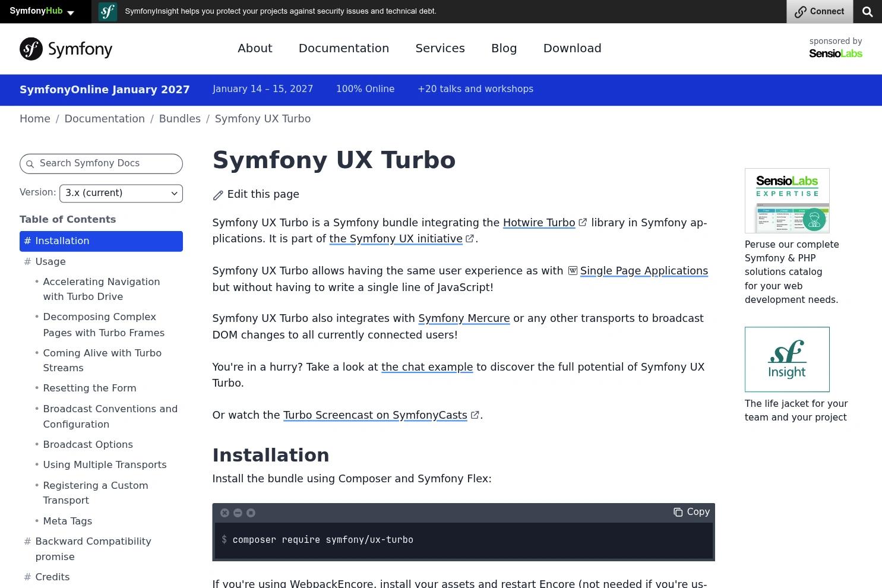Open the Symfony Mercure link
This screenshot has width=882, height=588.
(x=464, y=318)
